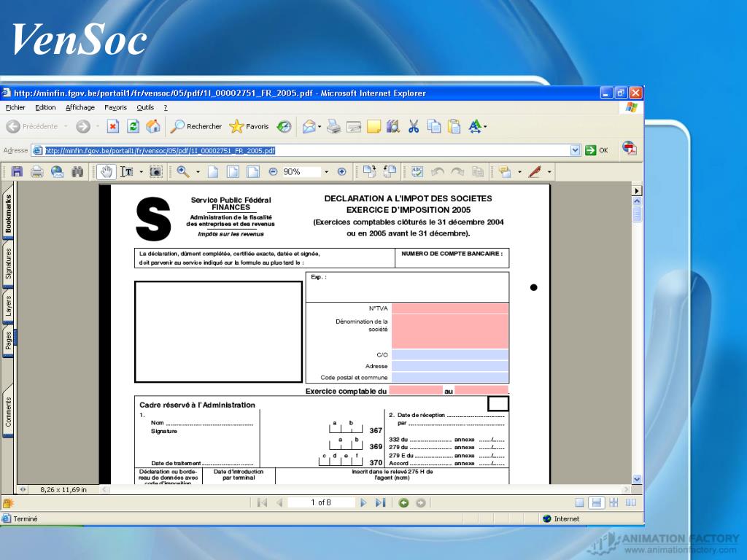
Task: Rotate the PDF view clockwise
Action: (x=369, y=171)
